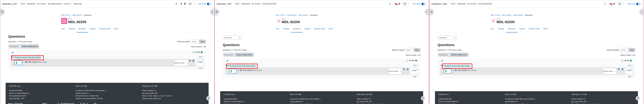Open search in the integration_403 pane
644x104 pixels.
pos(176,4)
